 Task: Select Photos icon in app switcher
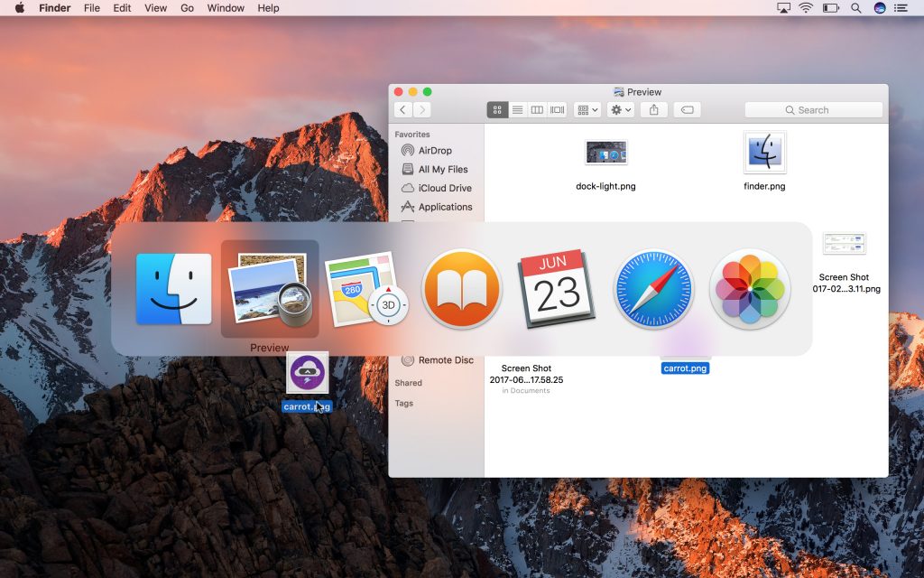(x=750, y=289)
